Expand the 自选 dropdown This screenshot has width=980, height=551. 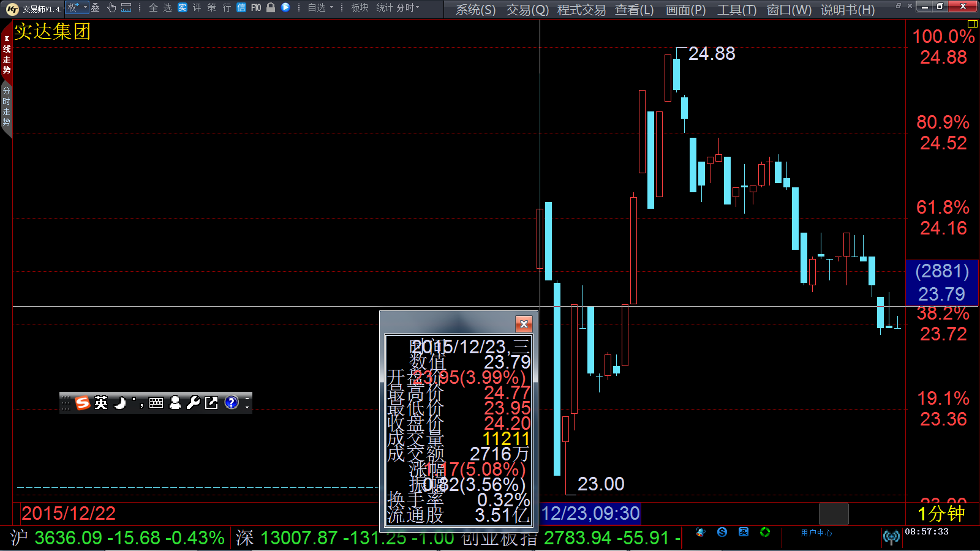point(331,8)
